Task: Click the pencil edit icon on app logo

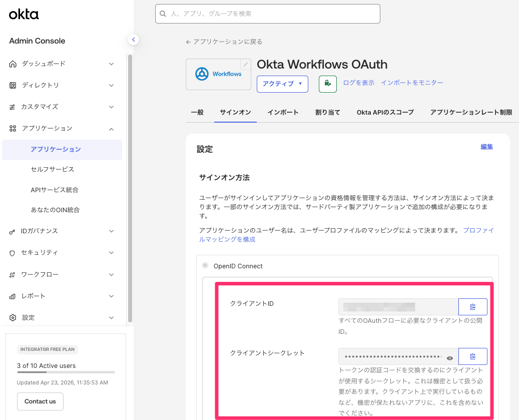Action: click(x=245, y=65)
